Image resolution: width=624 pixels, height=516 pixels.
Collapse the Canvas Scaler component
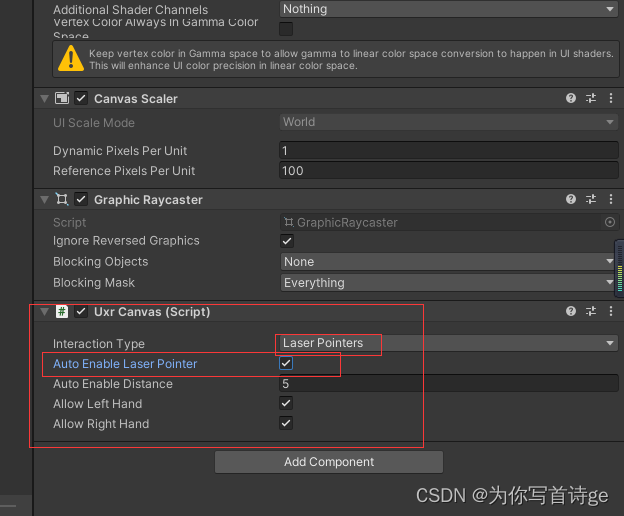point(45,98)
